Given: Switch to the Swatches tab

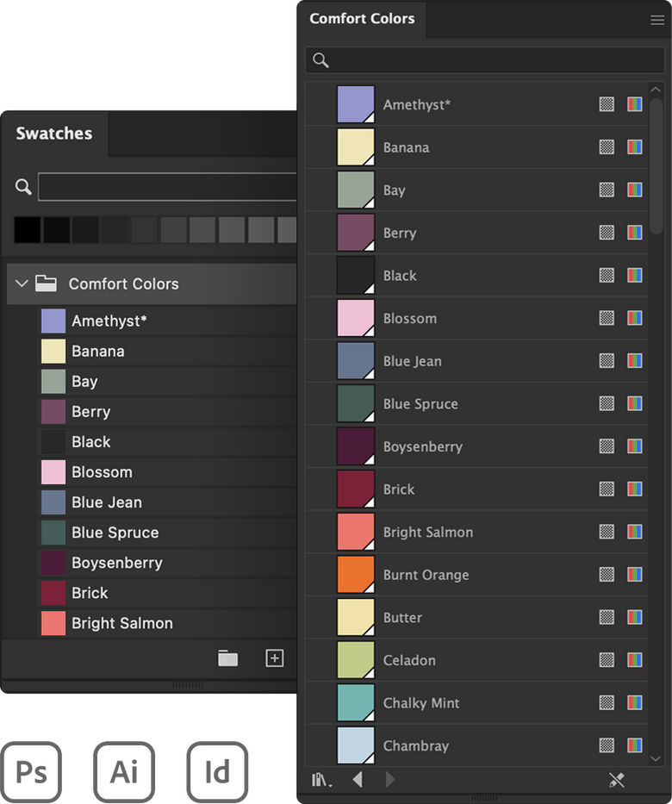Looking at the screenshot, I should [x=54, y=133].
